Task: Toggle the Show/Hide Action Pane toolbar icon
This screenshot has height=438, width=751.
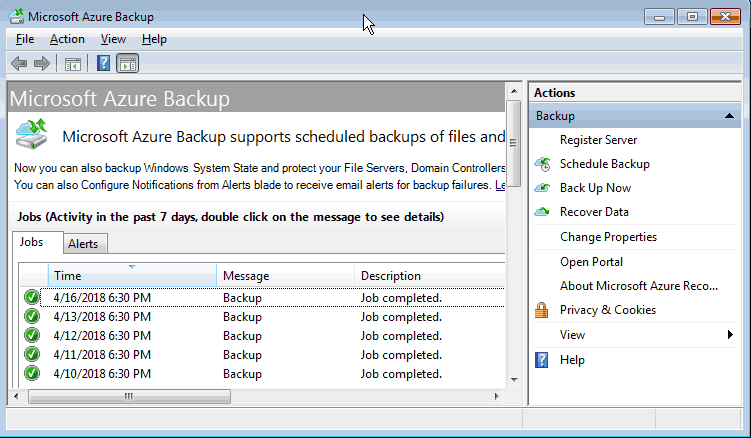Action: (x=128, y=63)
